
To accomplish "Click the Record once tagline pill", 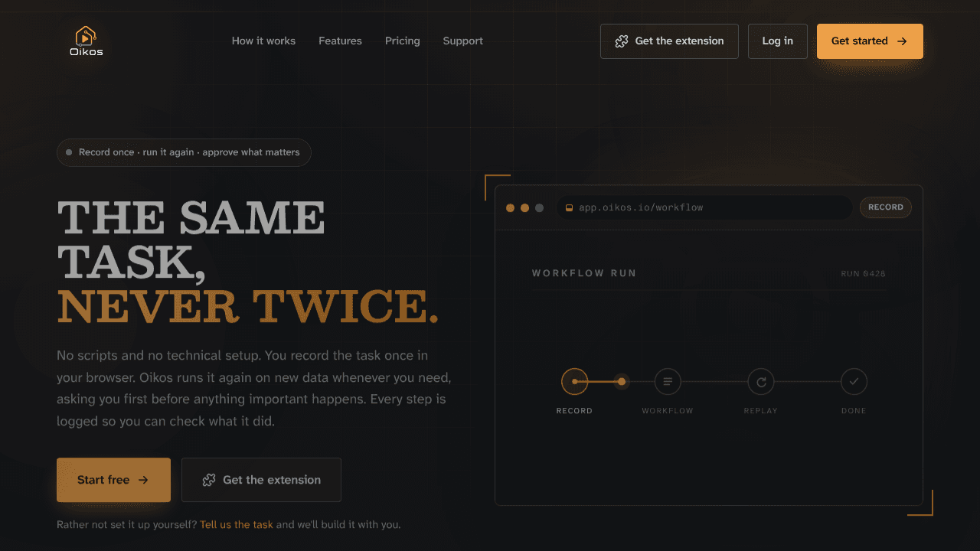I will point(184,152).
